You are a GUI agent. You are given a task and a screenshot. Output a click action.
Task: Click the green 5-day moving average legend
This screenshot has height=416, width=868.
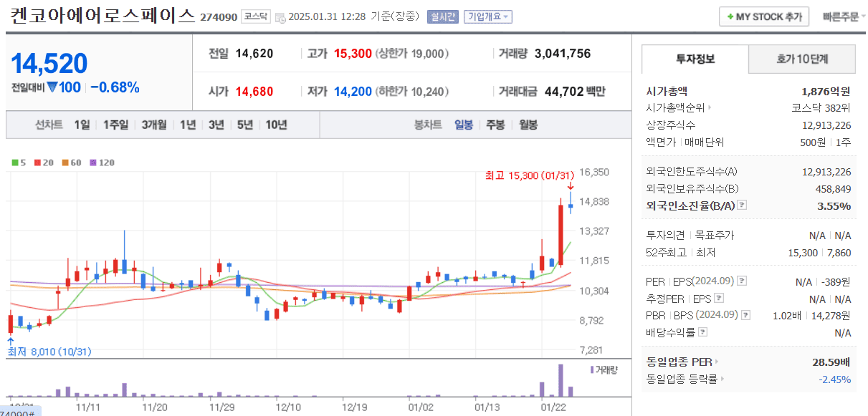[x=19, y=163]
